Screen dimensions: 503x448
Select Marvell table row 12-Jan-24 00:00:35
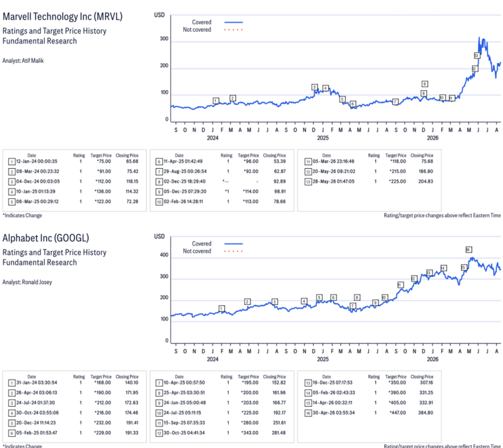point(74,161)
